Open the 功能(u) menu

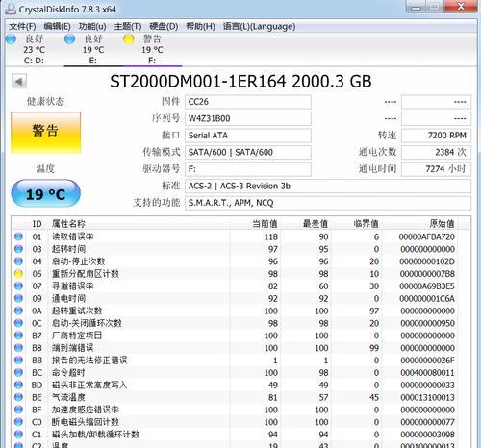pyautogui.click(x=92, y=26)
